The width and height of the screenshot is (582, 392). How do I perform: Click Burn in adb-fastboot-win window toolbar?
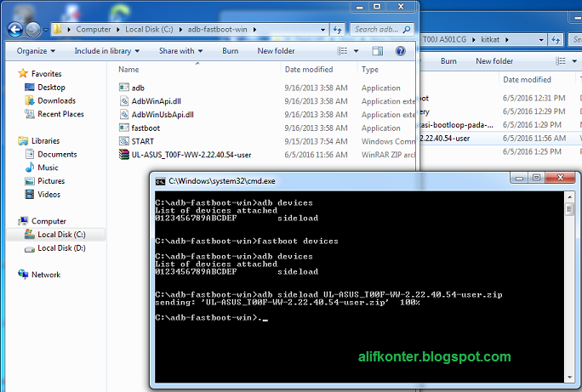(x=230, y=51)
